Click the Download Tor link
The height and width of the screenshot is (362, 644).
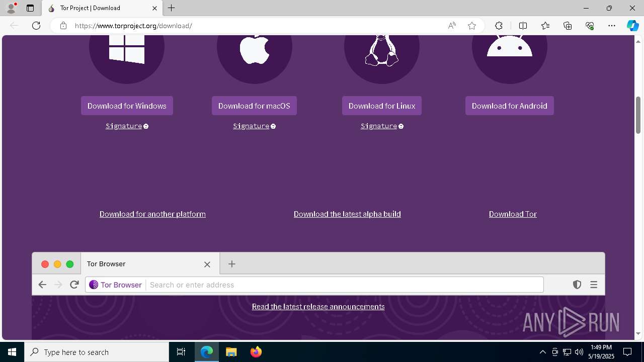pyautogui.click(x=513, y=214)
